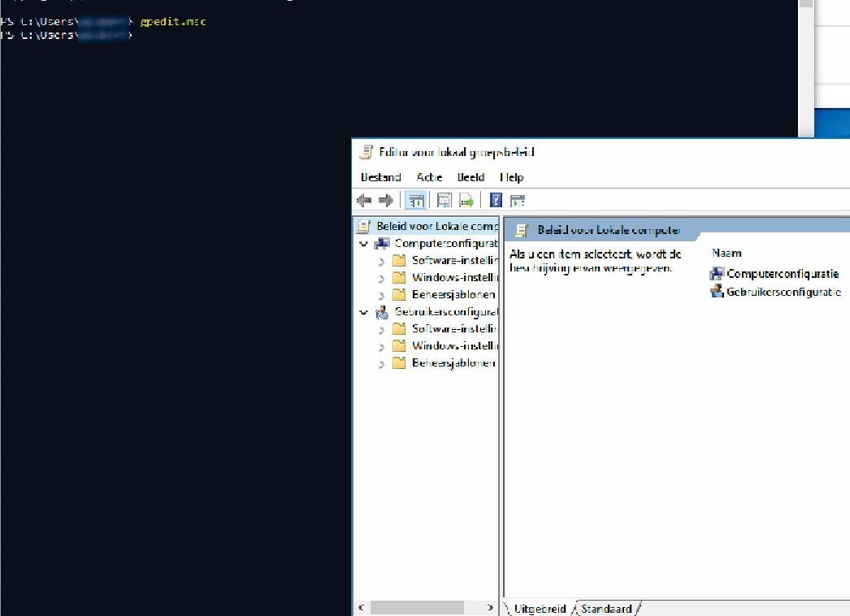Collapse the Computerconfiguratie tree node
The image size is (850, 616).
(x=364, y=244)
